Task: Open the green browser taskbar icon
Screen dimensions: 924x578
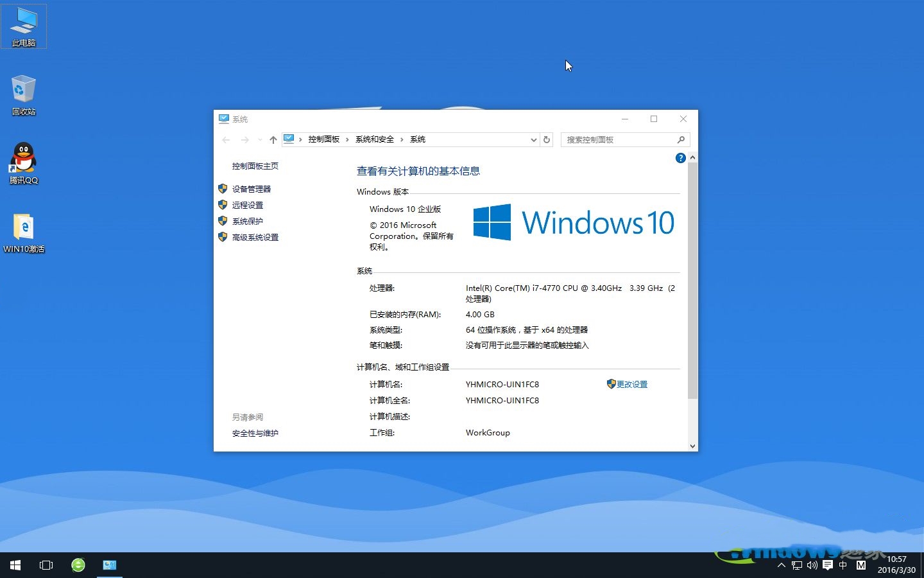Action: coord(78,565)
